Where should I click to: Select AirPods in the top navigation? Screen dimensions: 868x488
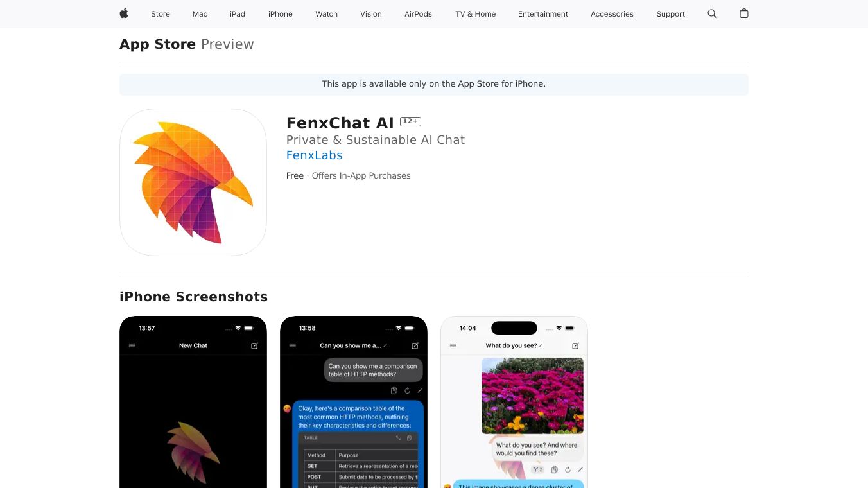click(x=418, y=14)
